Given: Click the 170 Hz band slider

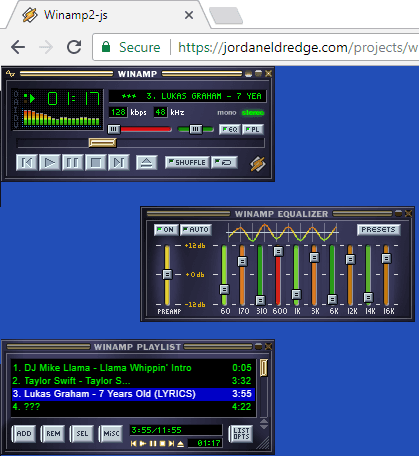Looking at the screenshot, I should coord(242,275).
